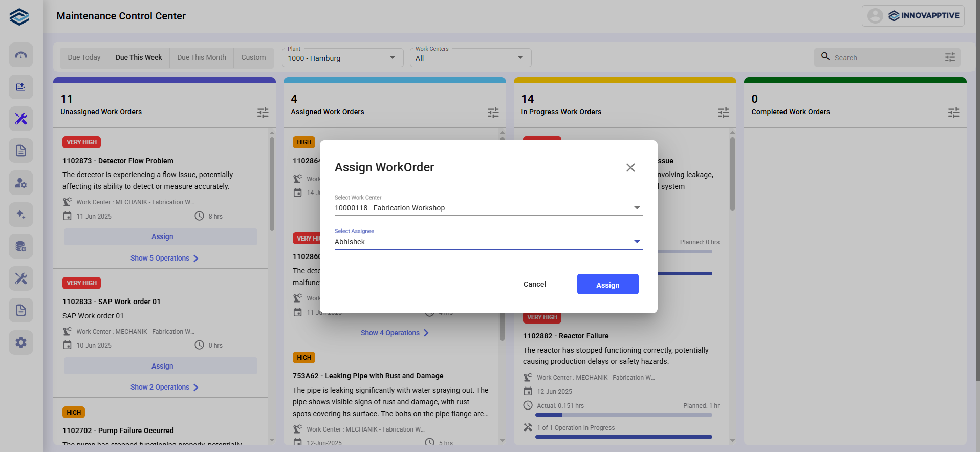
Task: Click the blue Assign button in dialog
Action: coord(607,285)
